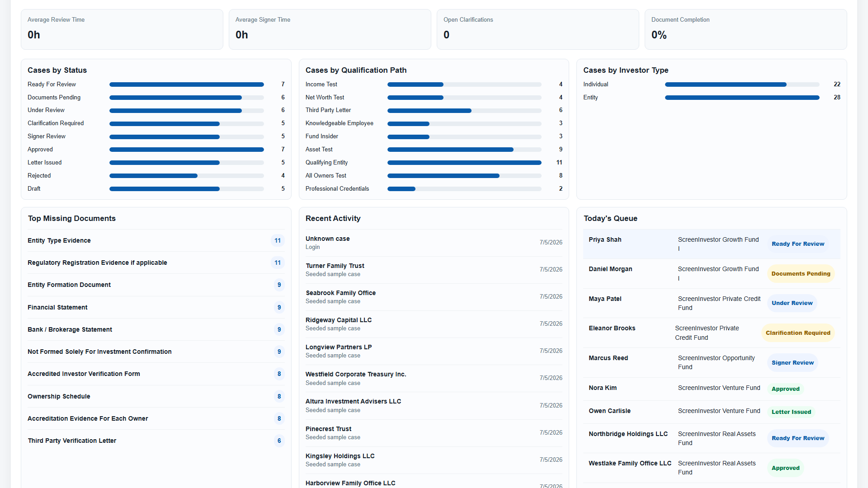Open Daniel Morgan queue entry
This screenshot has height=488, width=868.
click(712, 274)
